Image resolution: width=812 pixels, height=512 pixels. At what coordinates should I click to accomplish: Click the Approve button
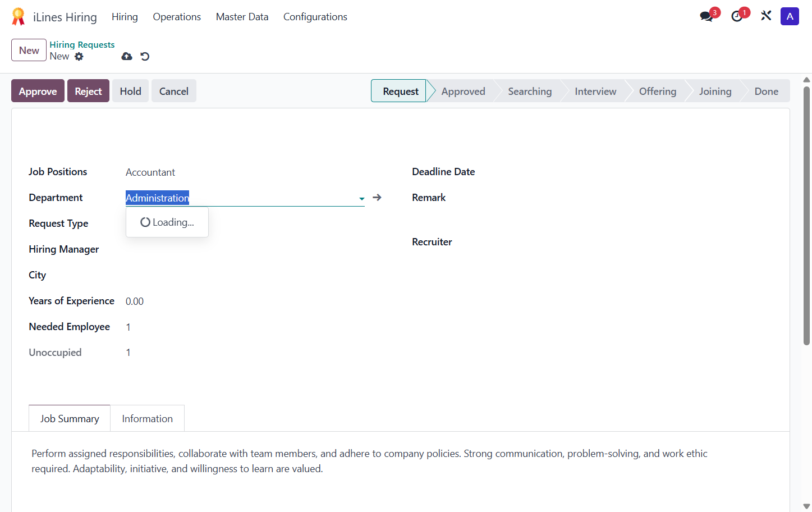coord(38,91)
